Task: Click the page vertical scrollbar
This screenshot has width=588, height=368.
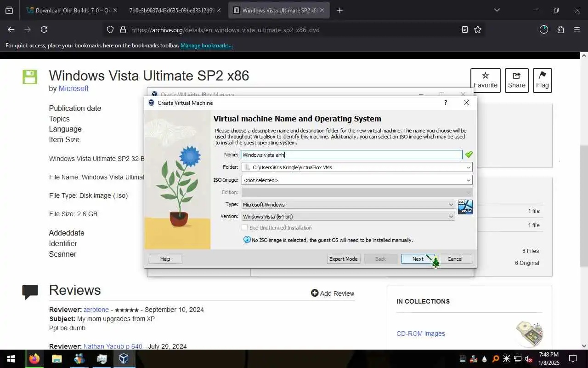Action: 584,205
